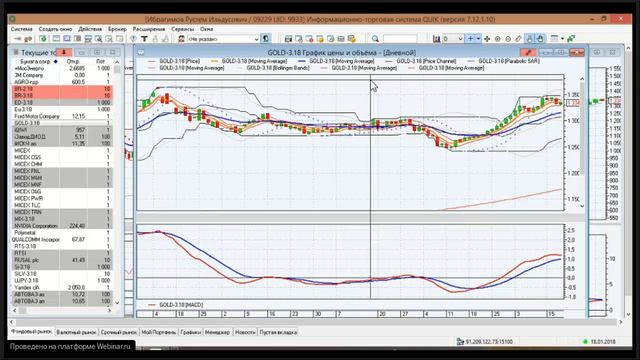
Task: Click the four-arrow move chart icon
Action: (487, 39)
